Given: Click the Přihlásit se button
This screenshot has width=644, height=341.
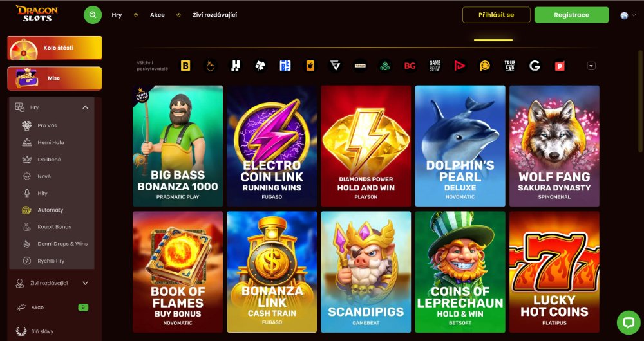Looking at the screenshot, I should tap(496, 15).
